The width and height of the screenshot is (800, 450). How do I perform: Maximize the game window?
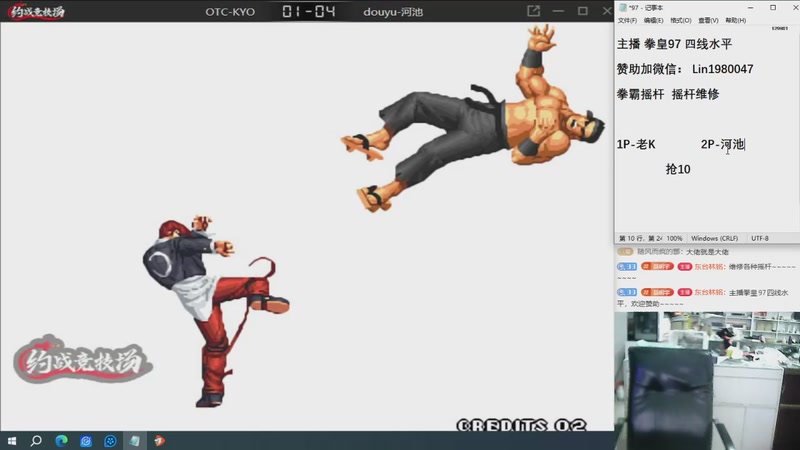583,11
